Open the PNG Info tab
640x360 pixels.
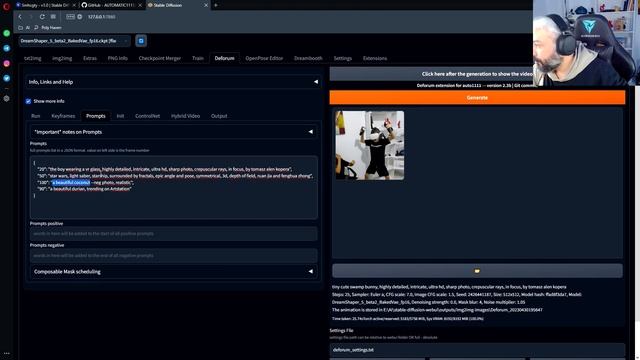(x=118, y=58)
